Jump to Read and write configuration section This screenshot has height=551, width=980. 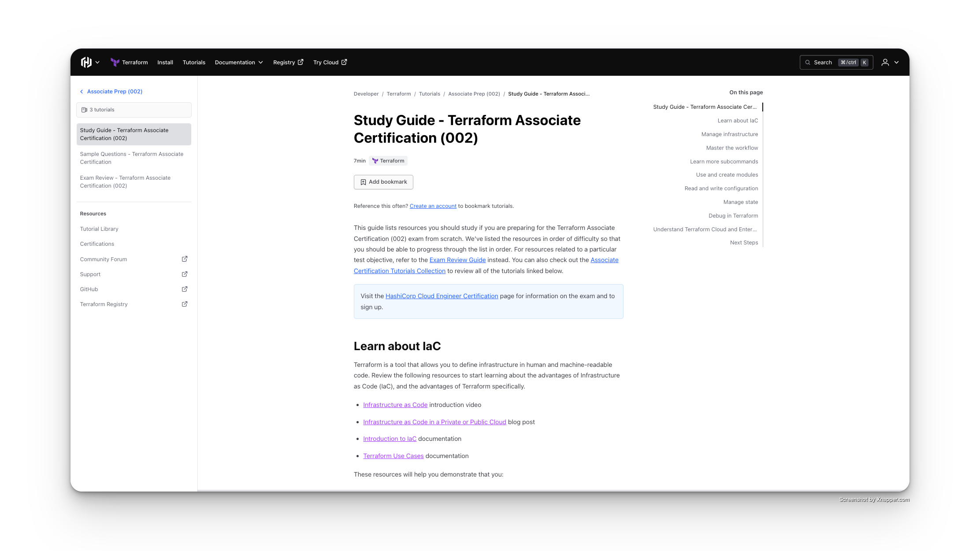[721, 189]
